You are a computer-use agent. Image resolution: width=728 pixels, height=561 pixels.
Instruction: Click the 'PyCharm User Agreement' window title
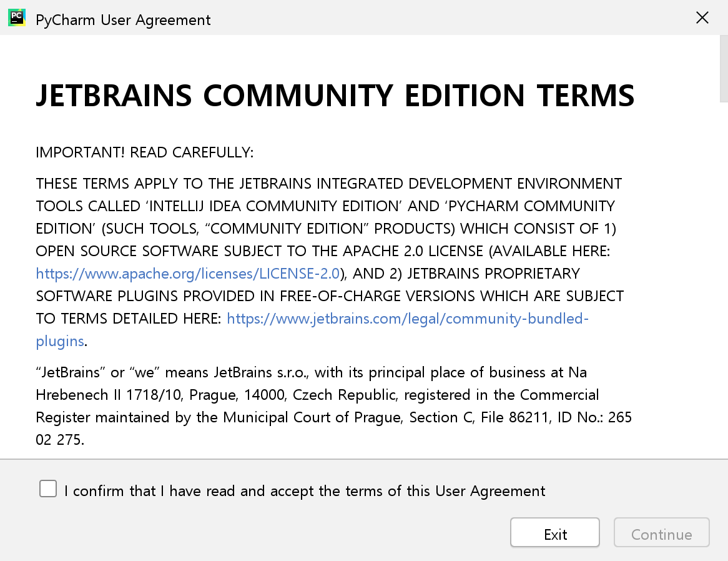(123, 20)
